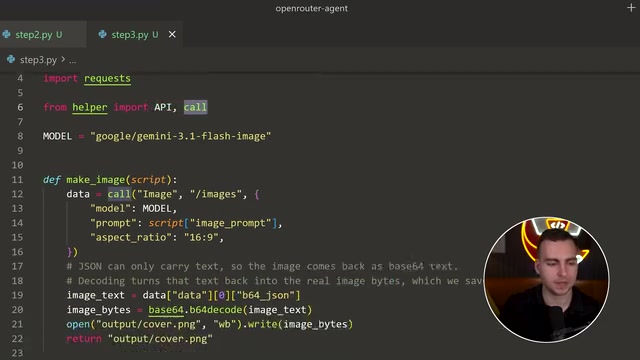Click the Python icon in the breadcrumb
Image resolution: width=640 pixels, height=360 pixels.
11,60
